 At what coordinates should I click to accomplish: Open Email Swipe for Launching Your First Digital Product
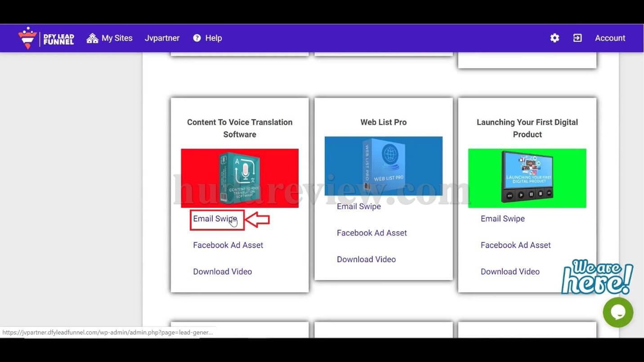tap(503, 219)
